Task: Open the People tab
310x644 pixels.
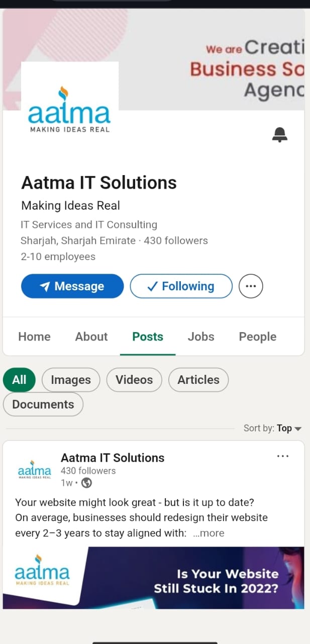Action: click(258, 337)
